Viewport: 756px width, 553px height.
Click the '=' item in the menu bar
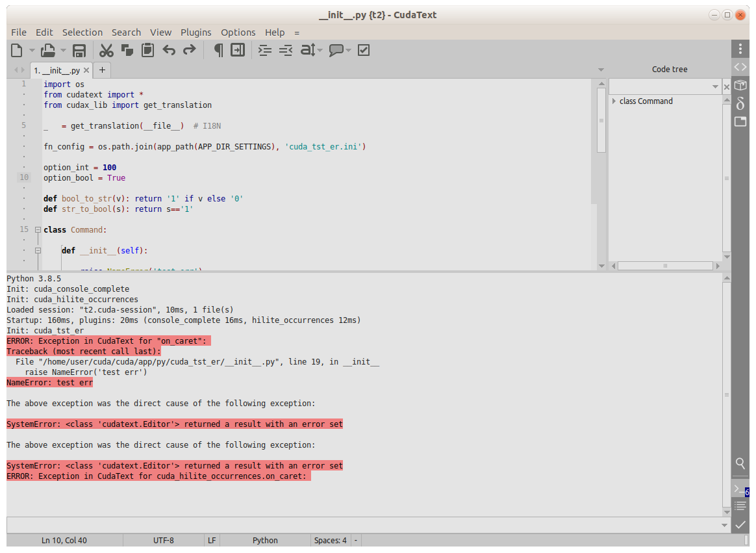tap(297, 32)
